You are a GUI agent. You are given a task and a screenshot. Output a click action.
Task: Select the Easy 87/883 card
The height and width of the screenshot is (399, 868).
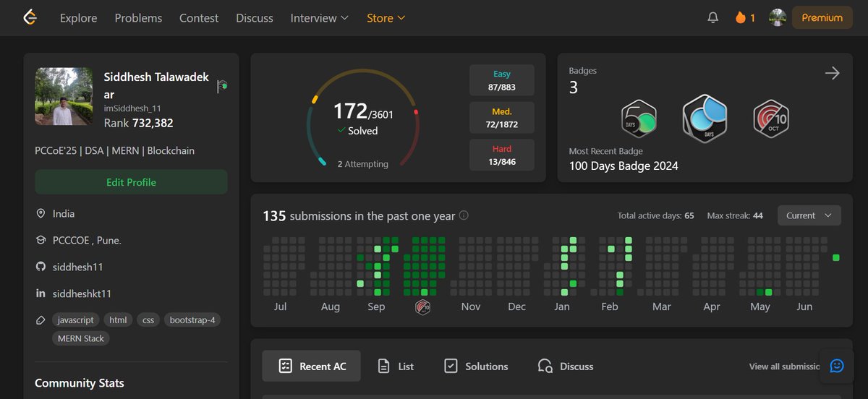click(x=502, y=80)
